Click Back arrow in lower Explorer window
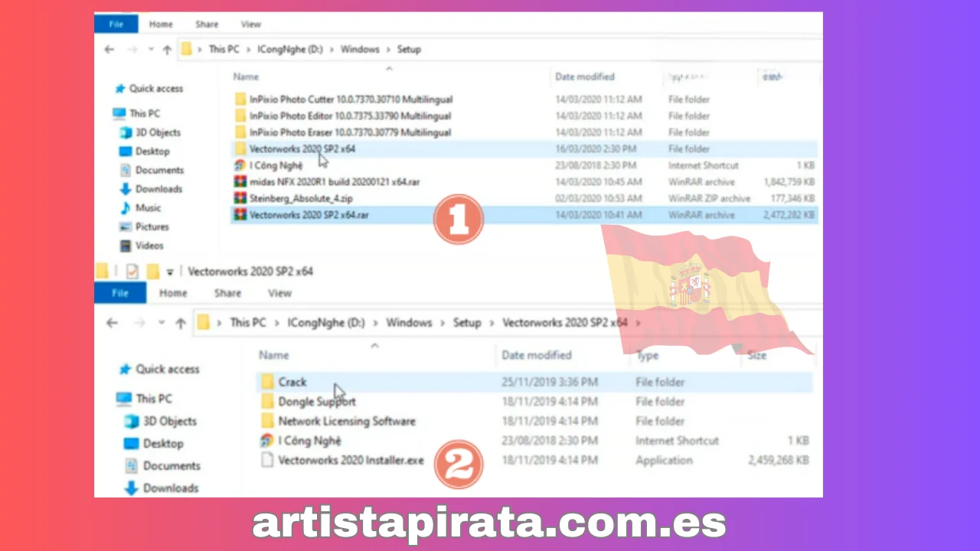This screenshot has width=980, height=551. [x=112, y=323]
